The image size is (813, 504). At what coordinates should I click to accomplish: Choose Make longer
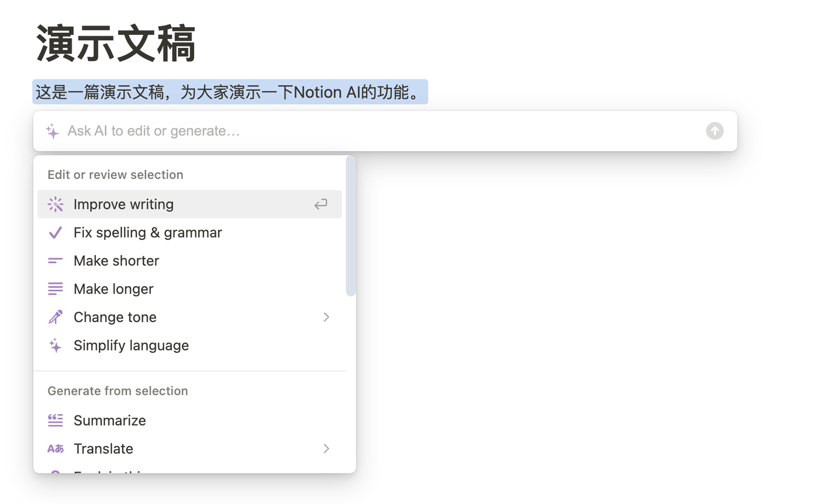[190, 289]
